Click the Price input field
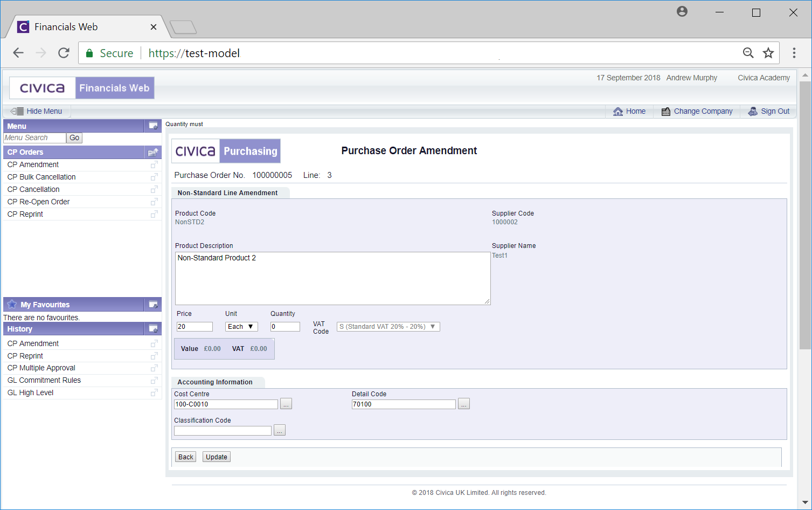This screenshot has height=510, width=812. (x=195, y=327)
